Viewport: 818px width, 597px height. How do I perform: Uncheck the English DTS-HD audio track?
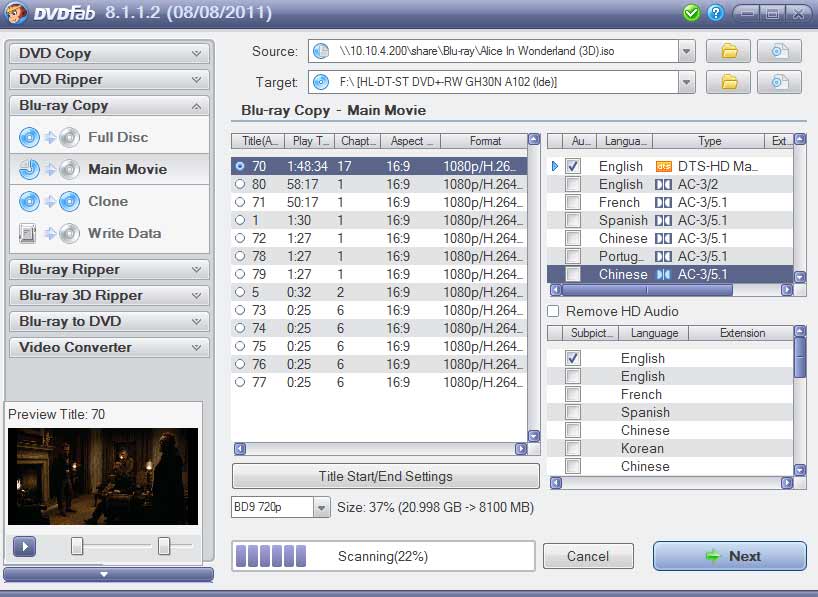click(573, 166)
